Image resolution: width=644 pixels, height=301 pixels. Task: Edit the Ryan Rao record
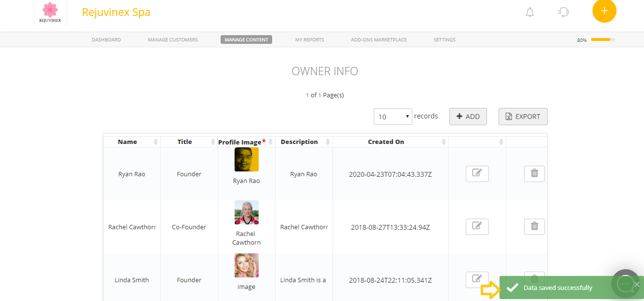pos(477,174)
